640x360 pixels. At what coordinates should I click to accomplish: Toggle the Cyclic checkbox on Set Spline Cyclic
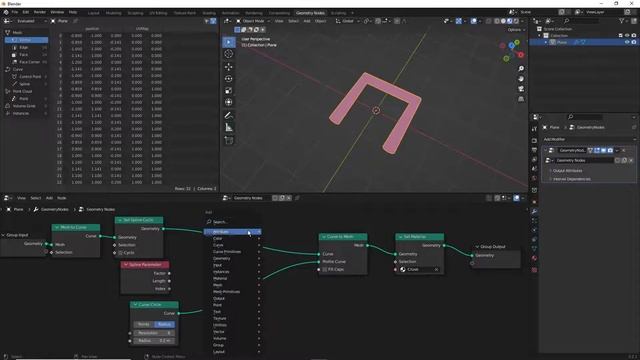(x=120, y=253)
